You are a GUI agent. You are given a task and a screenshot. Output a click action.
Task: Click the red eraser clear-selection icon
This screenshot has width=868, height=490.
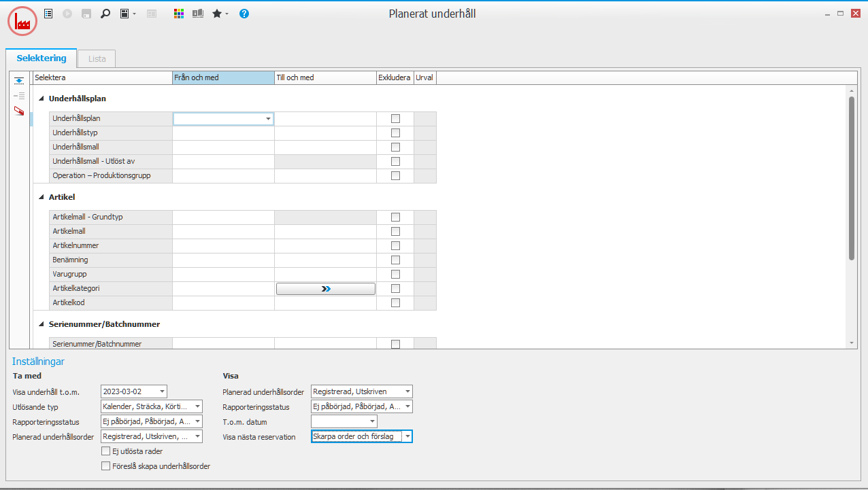[x=19, y=111]
